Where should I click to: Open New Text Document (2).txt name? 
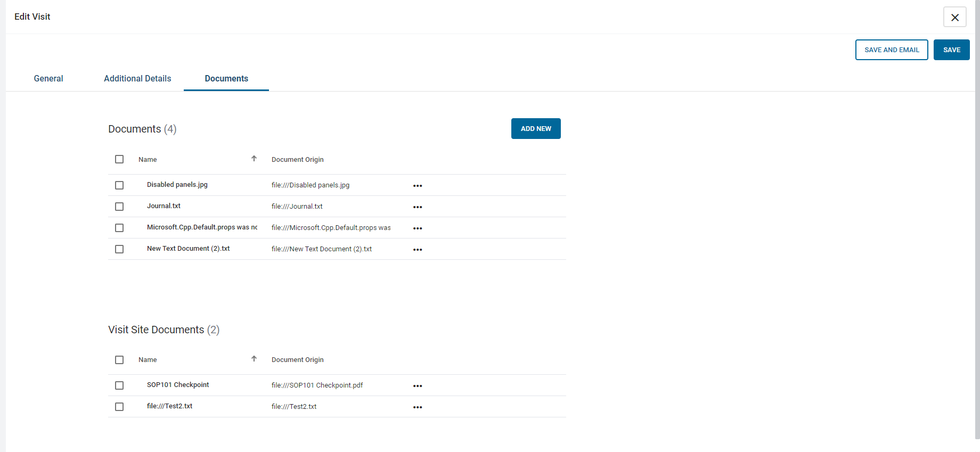click(188, 249)
